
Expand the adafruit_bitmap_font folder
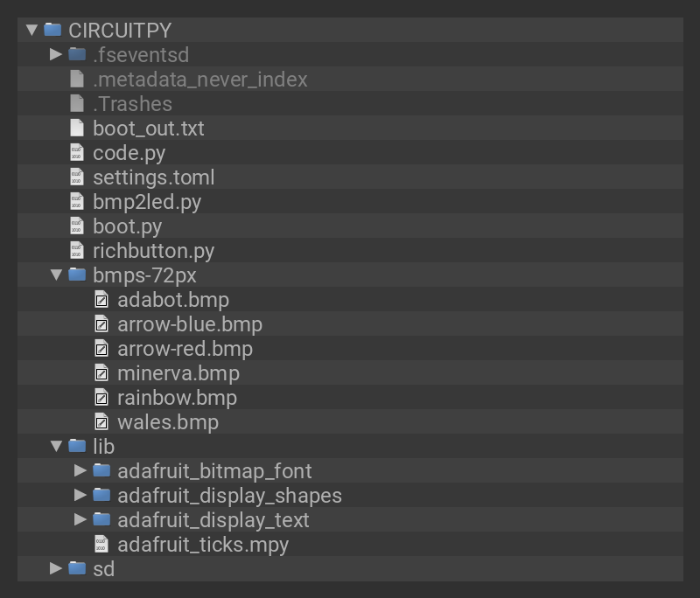(80, 471)
